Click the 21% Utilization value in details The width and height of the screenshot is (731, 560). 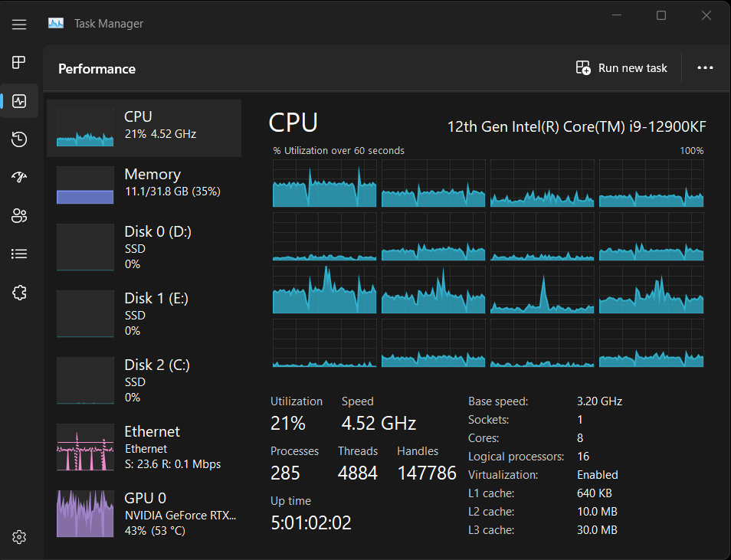point(287,424)
